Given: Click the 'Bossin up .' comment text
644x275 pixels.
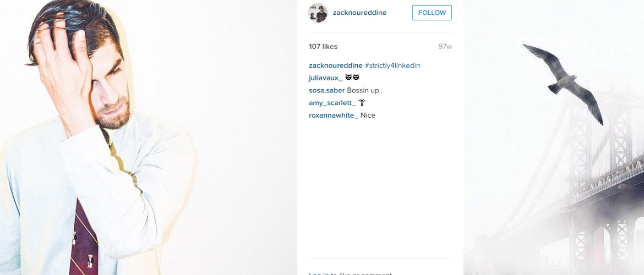Looking at the screenshot, I should 365,90.
